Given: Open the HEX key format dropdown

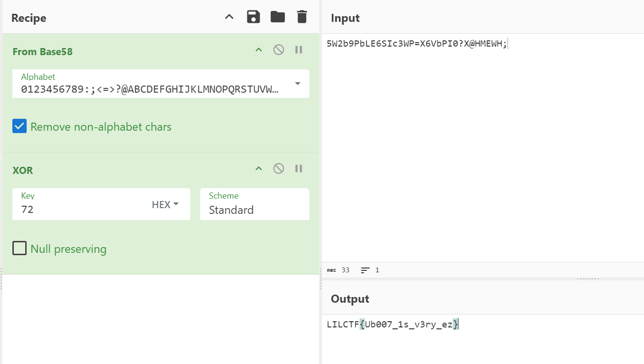Looking at the screenshot, I should click(166, 204).
